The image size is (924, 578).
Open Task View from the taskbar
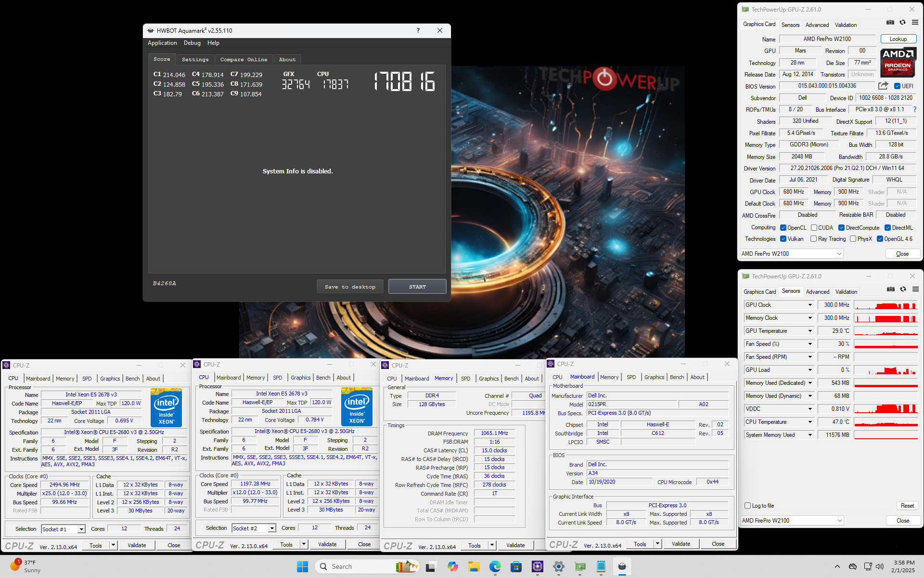point(431,566)
